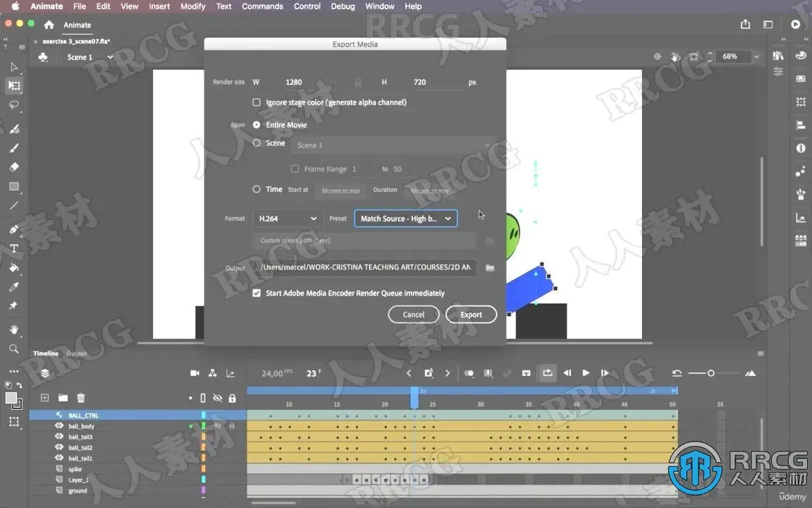Viewport: 812px width, 508px height.
Task: Open the Scene 1 dropdown in dialog
Action: click(x=393, y=145)
